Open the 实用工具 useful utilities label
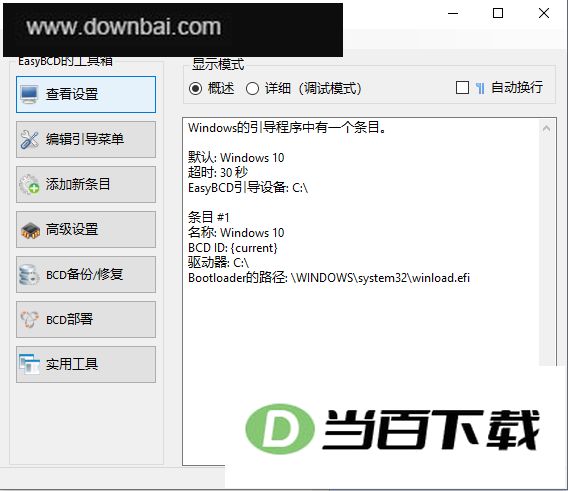Image resolution: width=568 pixels, height=491 pixels. pos(72,364)
